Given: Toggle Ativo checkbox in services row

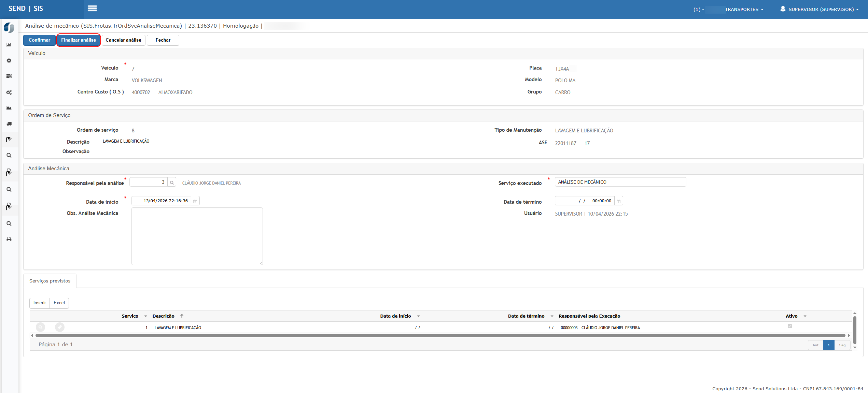Looking at the screenshot, I should coord(790,326).
